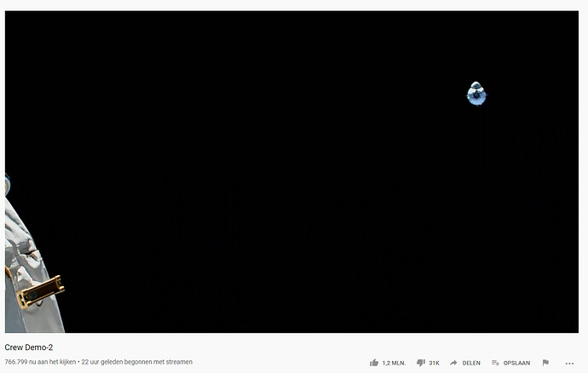Image resolution: width=588 pixels, height=373 pixels.
Task: Click the DELEN share label
Action: [x=471, y=363]
